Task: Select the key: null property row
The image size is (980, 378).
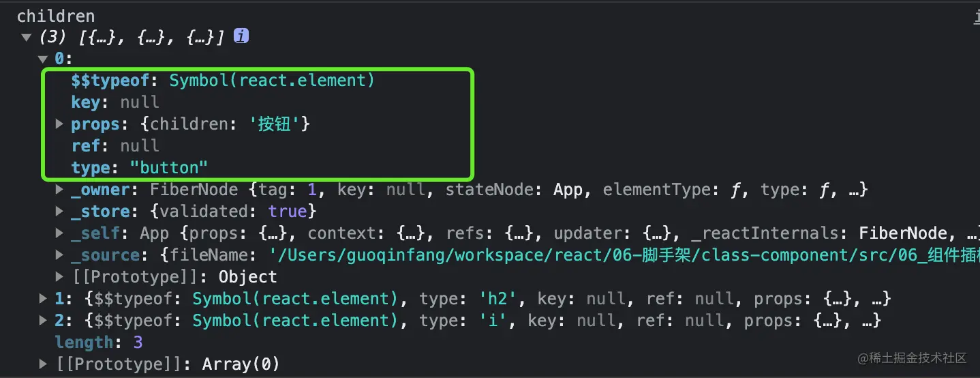Action: pyautogui.click(x=114, y=102)
